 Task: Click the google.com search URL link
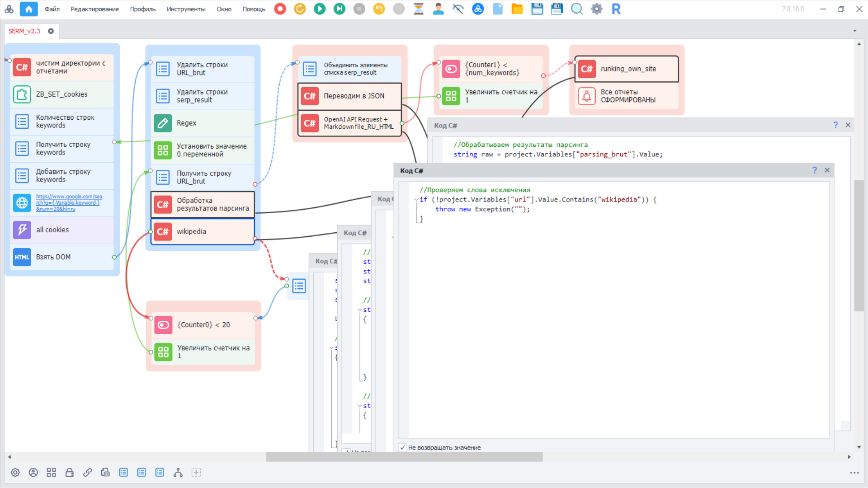tap(69, 203)
